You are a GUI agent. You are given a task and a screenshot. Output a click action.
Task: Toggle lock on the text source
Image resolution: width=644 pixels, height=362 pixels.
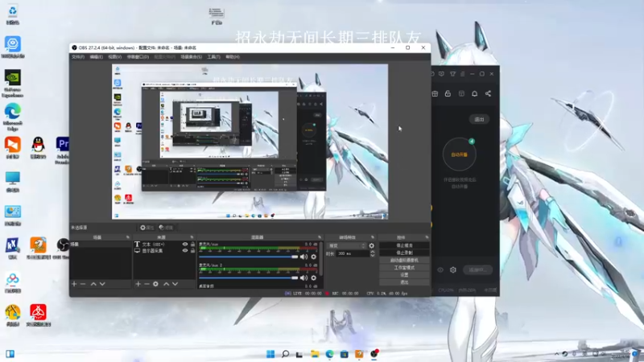[192, 245]
